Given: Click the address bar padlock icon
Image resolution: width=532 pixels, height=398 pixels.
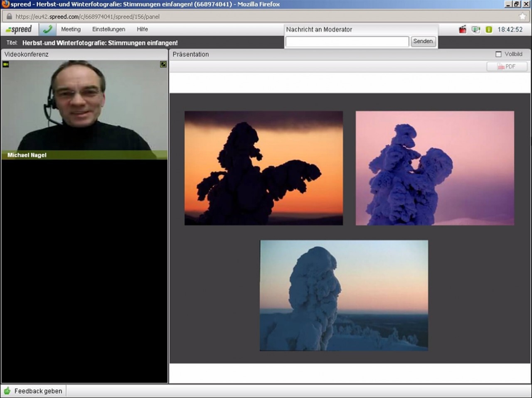Looking at the screenshot, I should pyautogui.click(x=9, y=17).
